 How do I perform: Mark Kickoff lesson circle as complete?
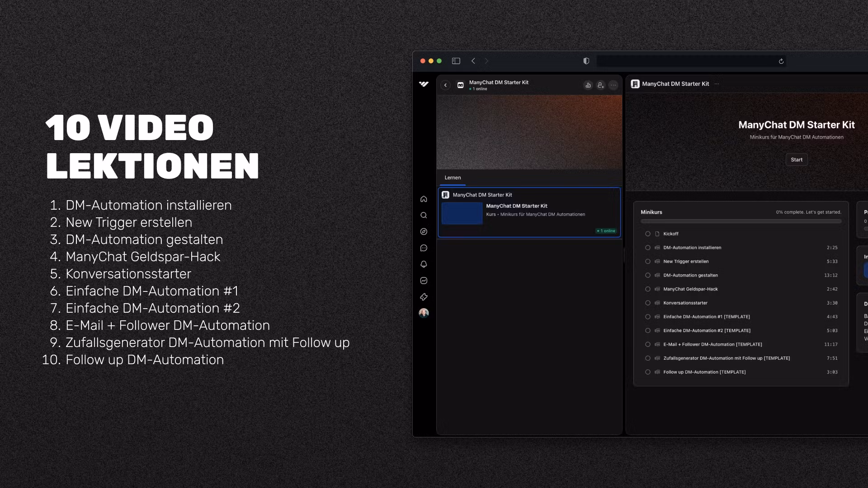pos(648,234)
